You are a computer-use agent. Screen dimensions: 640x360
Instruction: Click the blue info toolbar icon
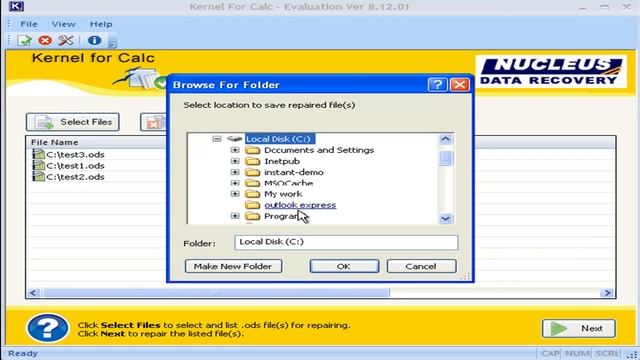94,40
